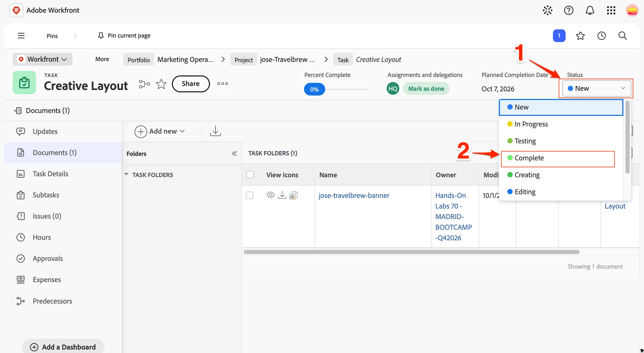Open the notifications bell
The height and width of the screenshot is (353, 644).
(590, 10)
